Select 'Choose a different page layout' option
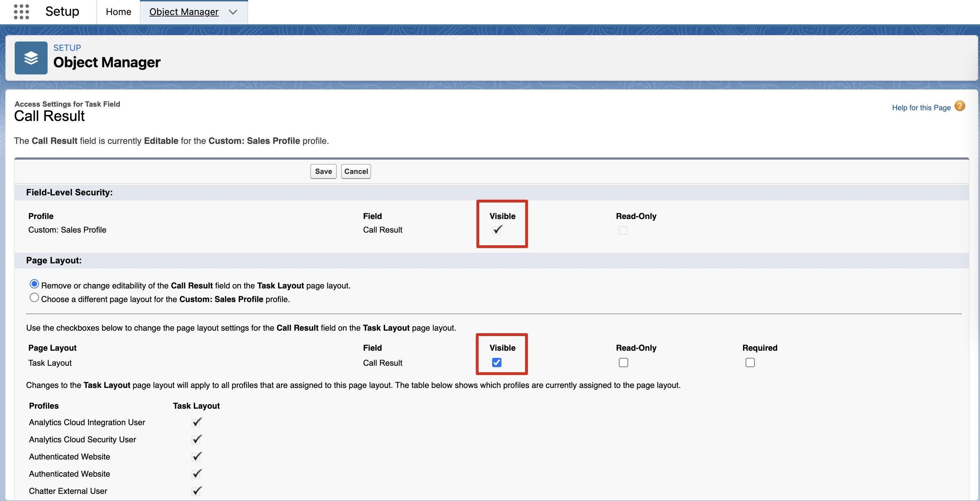The height and width of the screenshot is (501, 980). pos(34,298)
